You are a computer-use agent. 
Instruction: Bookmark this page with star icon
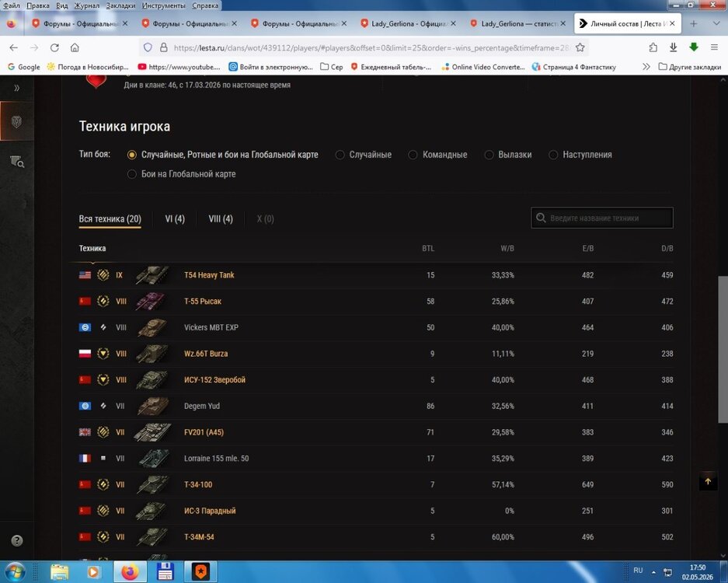[580, 47]
